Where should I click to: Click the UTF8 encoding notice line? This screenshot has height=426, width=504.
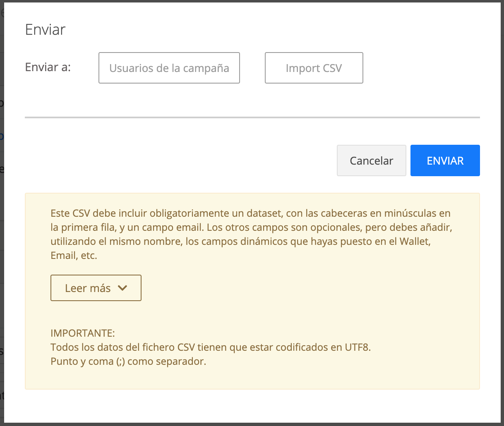(x=210, y=347)
